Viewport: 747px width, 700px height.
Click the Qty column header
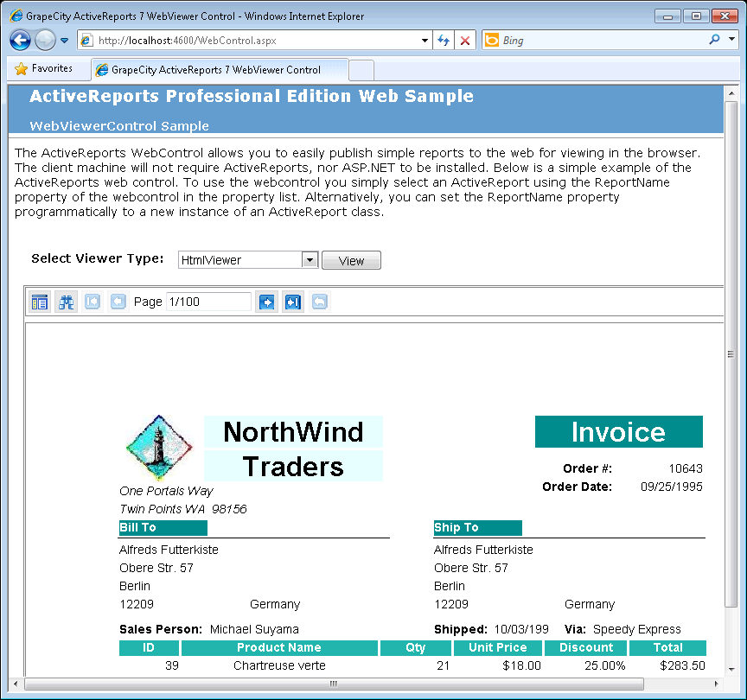coord(415,647)
